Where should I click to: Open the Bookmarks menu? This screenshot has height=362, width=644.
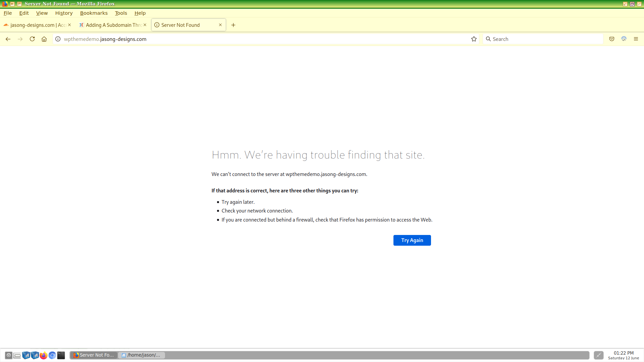tap(94, 13)
